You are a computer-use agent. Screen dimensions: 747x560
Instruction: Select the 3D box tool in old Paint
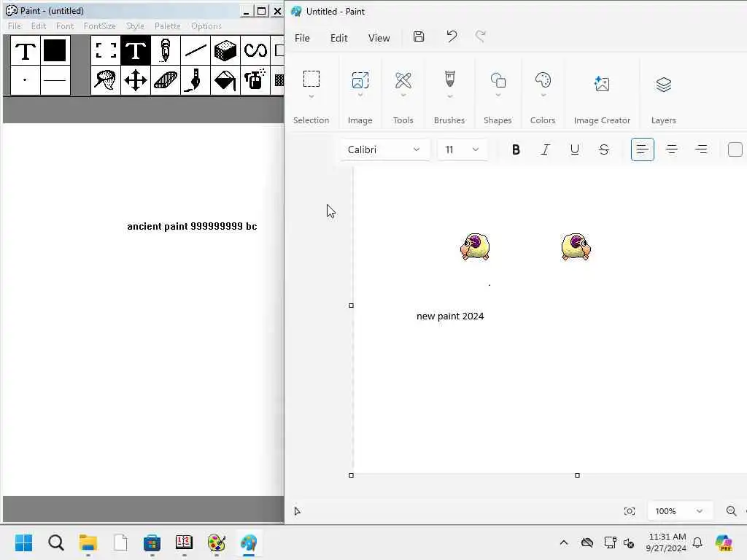click(225, 50)
